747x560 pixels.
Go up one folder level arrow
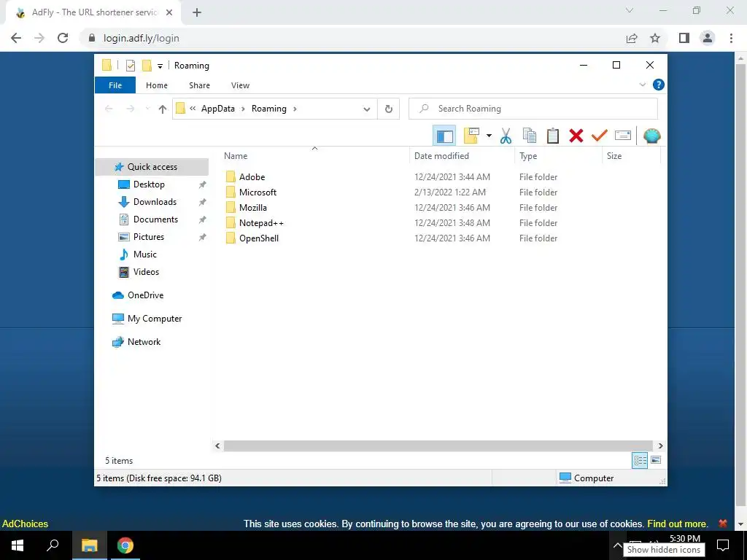point(163,109)
